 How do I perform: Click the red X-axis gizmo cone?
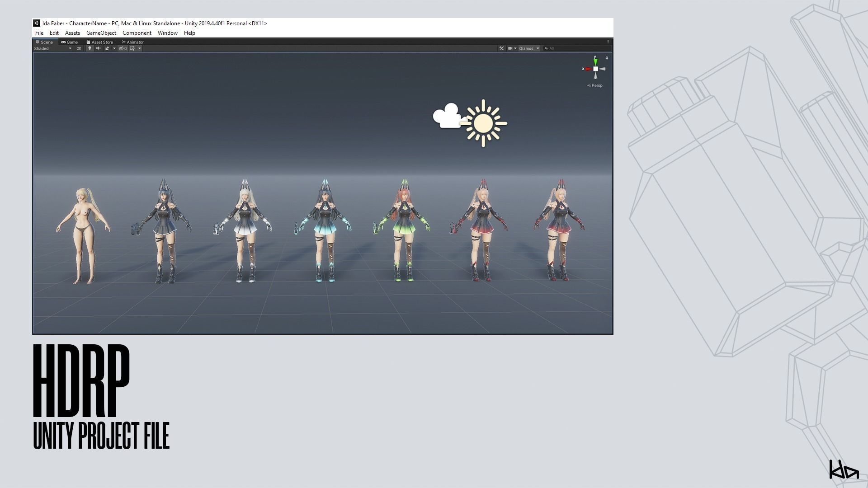(588, 69)
